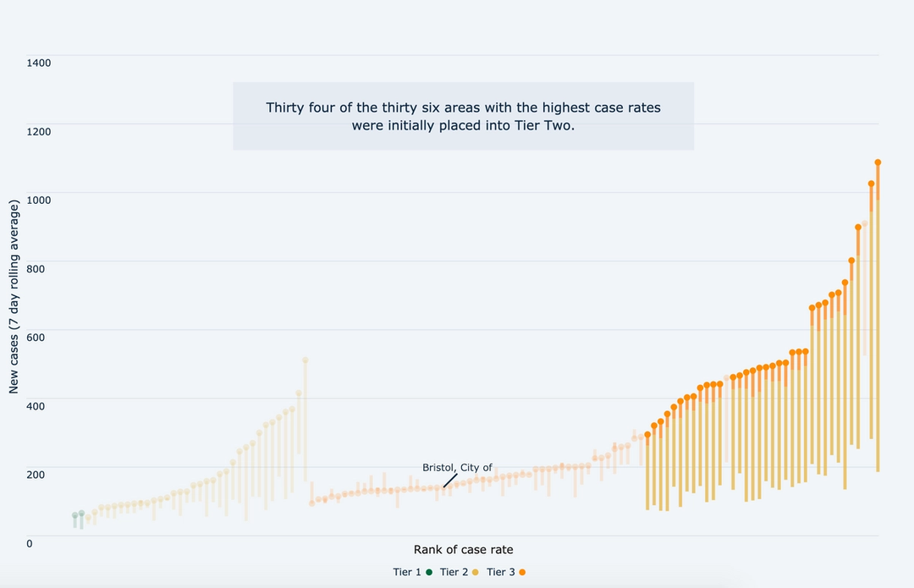Select the highest orange data point
Viewport: 914px width, 588px height.
click(878, 162)
